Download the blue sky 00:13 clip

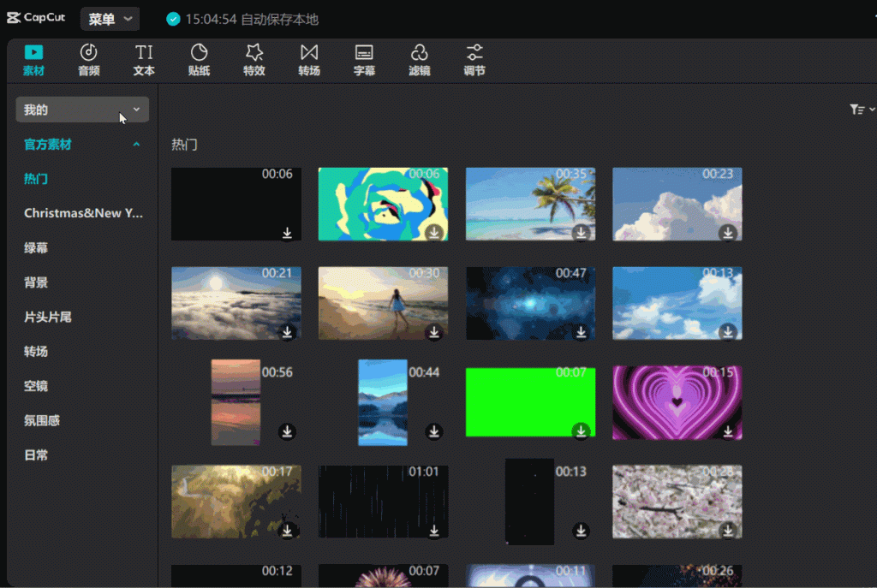pos(728,332)
